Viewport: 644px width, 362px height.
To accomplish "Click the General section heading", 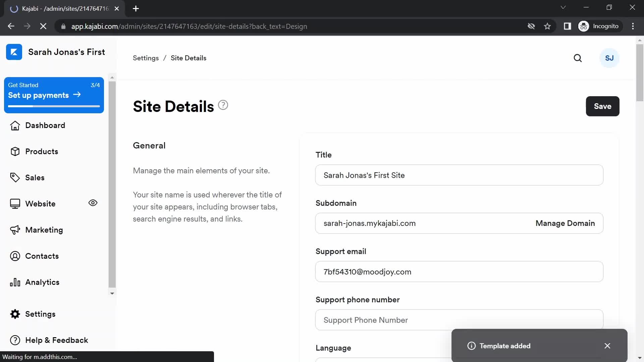I will [149, 145].
